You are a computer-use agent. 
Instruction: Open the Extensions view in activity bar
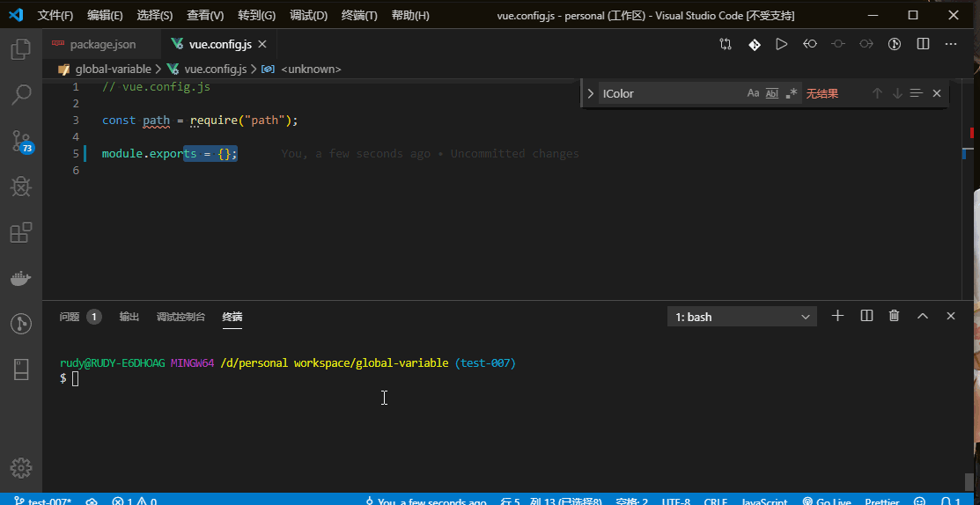[x=21, y=232]
